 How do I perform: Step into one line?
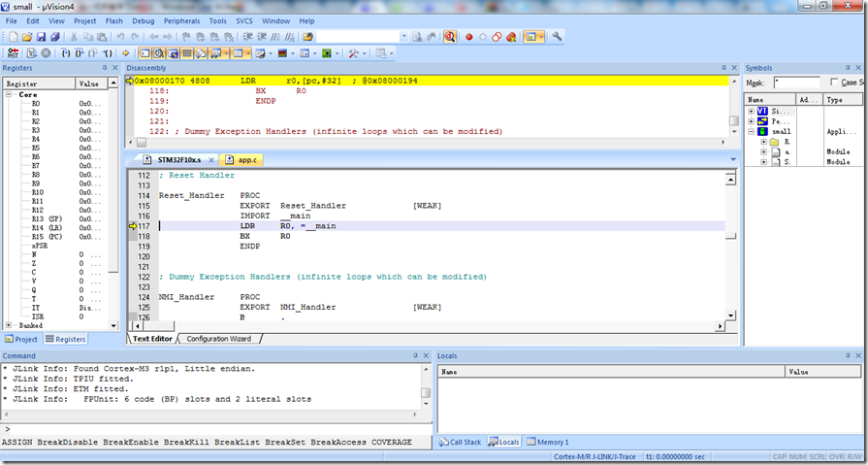click(x=66, y=53)
